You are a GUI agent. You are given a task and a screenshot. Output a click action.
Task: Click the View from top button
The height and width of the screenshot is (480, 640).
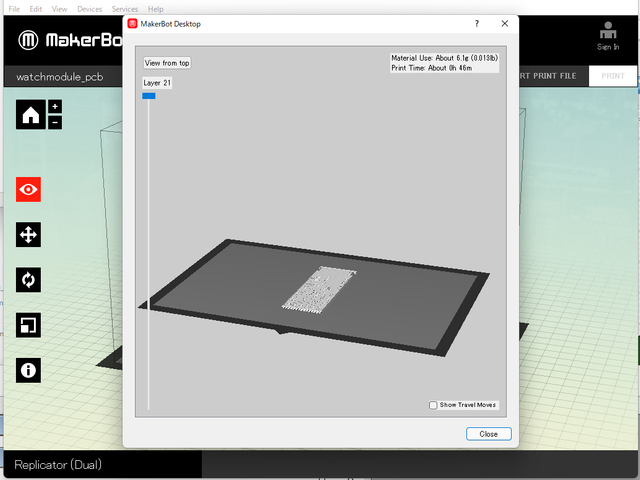[x=167, y=63]
